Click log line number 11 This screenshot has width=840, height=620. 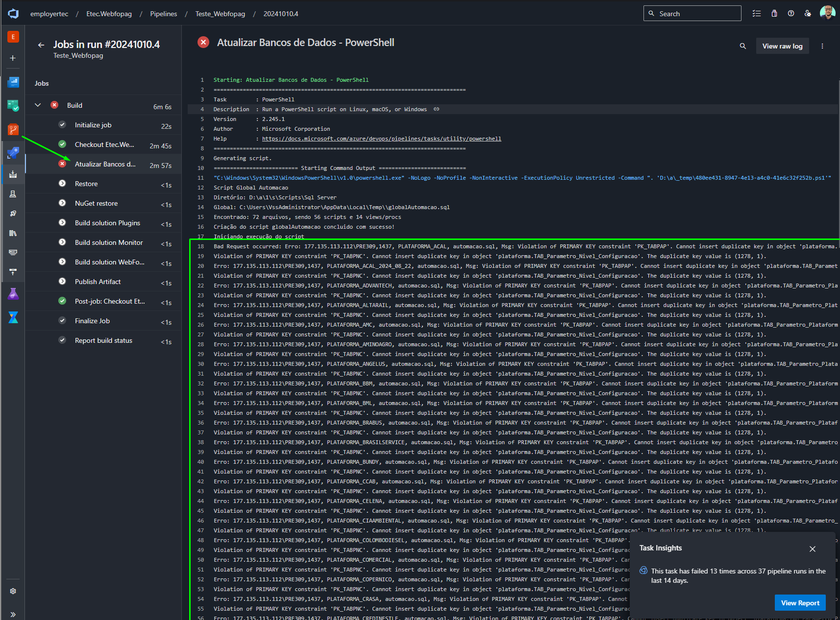pyautogui.click(x=200, y=178)
